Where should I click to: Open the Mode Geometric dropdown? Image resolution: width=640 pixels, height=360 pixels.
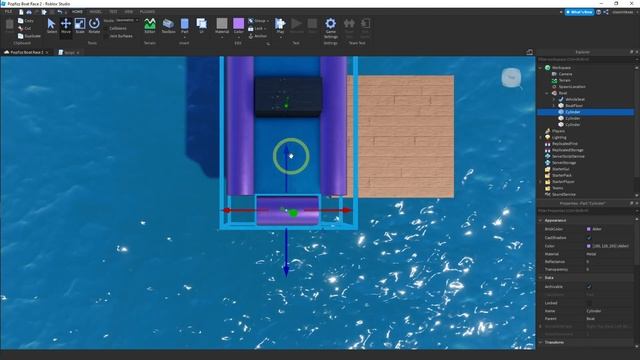127,20
